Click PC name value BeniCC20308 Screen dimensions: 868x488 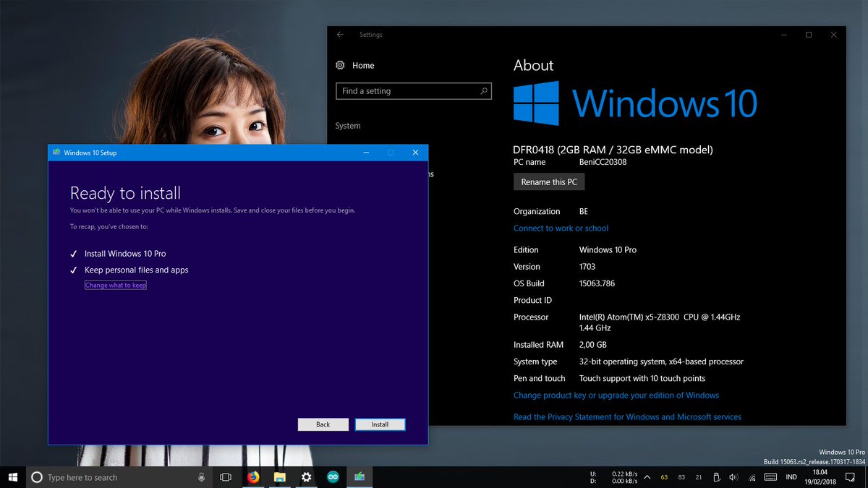[x=603, y=163]
